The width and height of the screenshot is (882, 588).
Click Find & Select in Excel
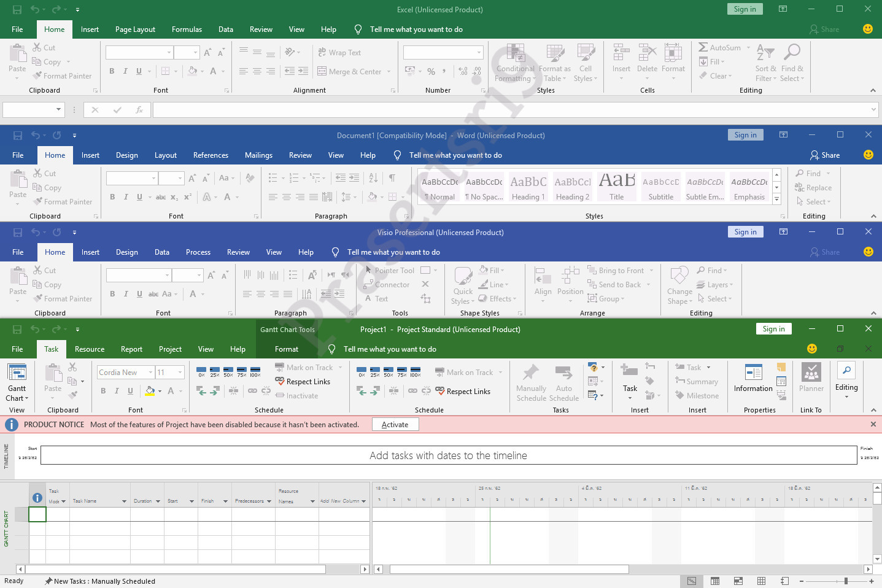coord(792,63)
